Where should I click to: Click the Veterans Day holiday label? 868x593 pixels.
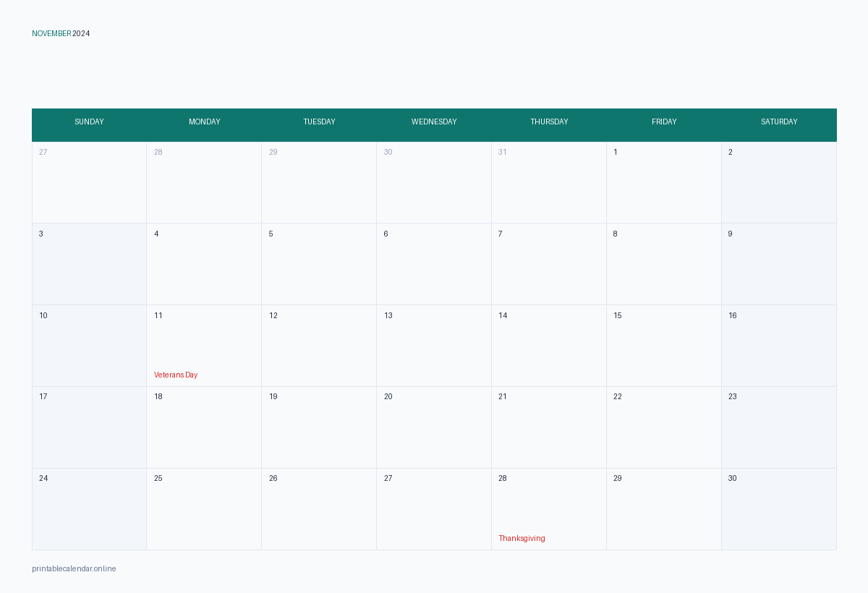coord(176,375)
